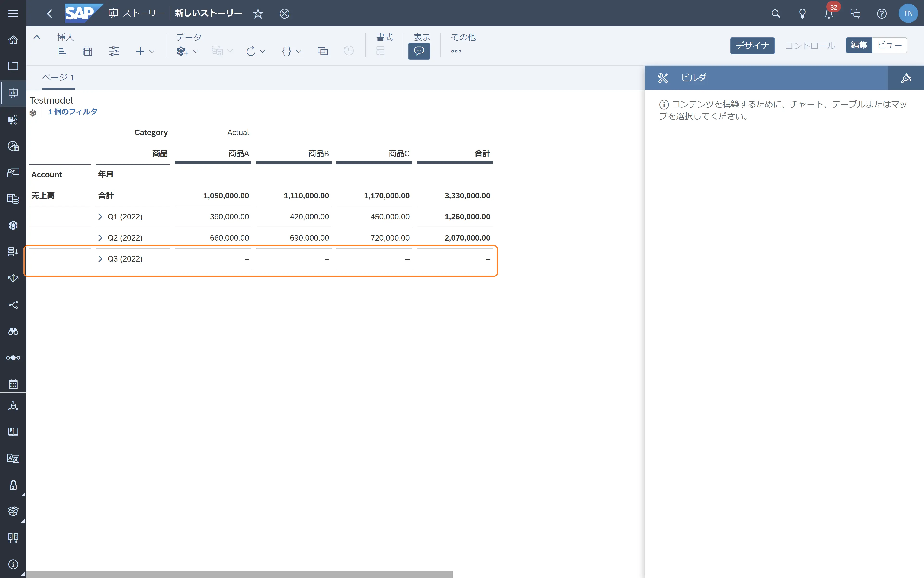Open the Translation icon in sidebar
The image size is (924, 578).
coord(13,458)
